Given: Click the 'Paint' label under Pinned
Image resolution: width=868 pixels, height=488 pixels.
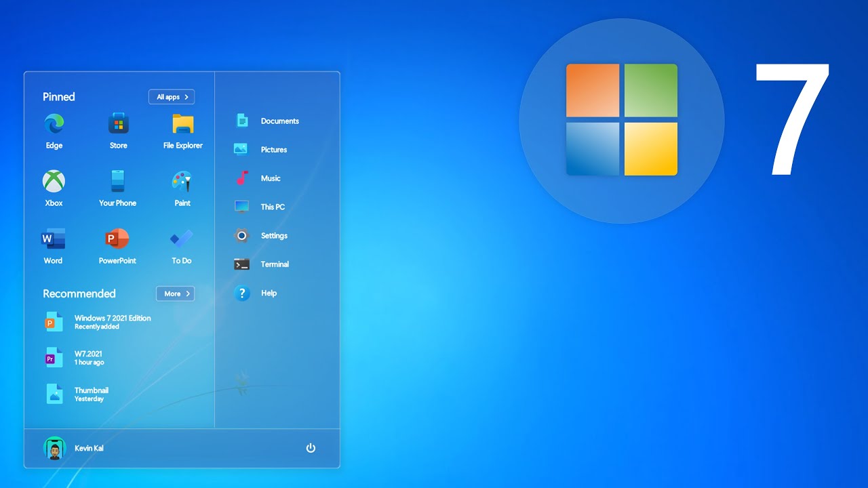Looking at the screenshot, I should point(182,203).
